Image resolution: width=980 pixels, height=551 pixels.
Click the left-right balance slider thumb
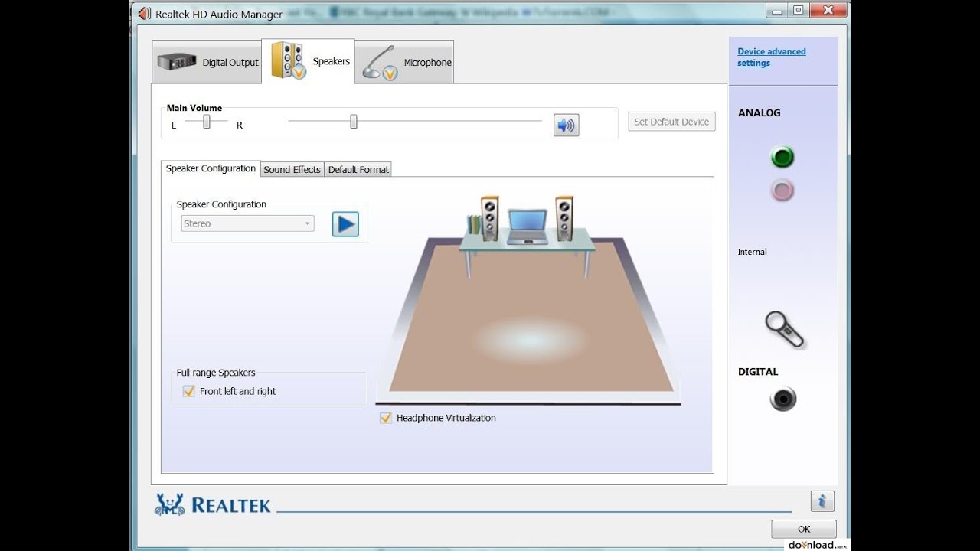207,122
